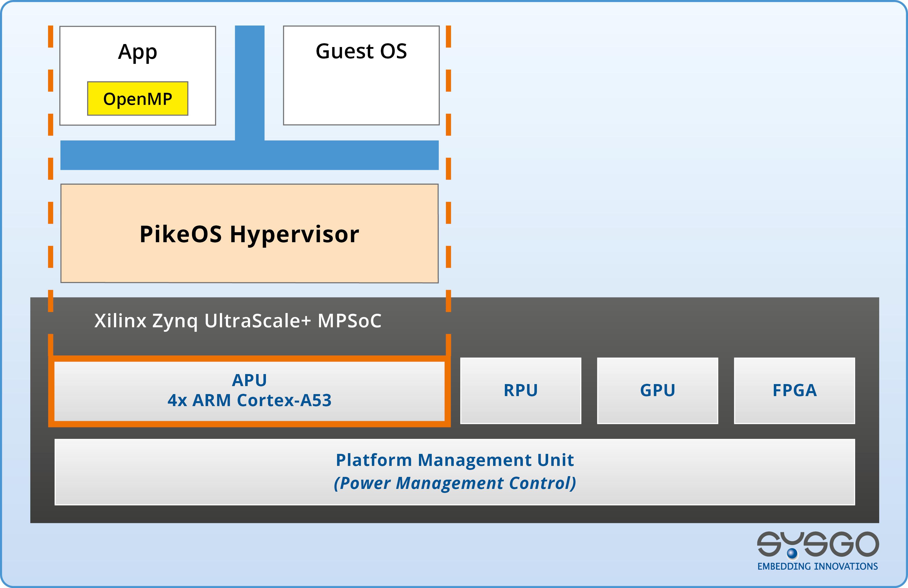Click the EMBEDDING INNOVATIONS tagline
The image size is (908, 588).
pyautogui.click(x=818, y=567)
